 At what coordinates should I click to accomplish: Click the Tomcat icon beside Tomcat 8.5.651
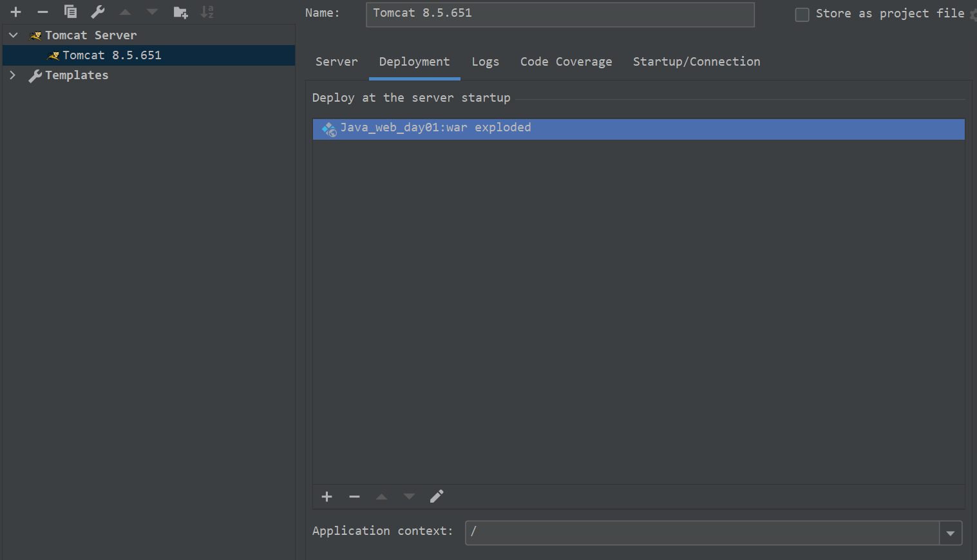point(54,55)
